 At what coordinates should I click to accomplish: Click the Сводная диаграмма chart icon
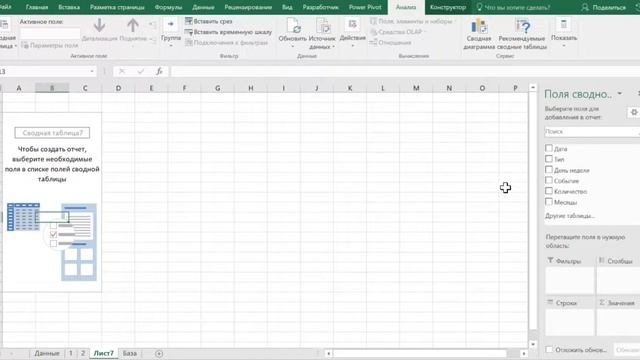coord(479,26)
